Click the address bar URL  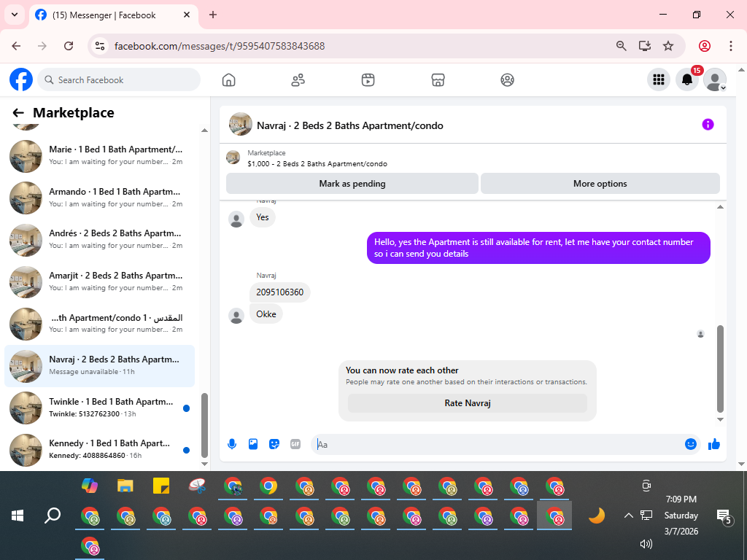pos(220,46)
